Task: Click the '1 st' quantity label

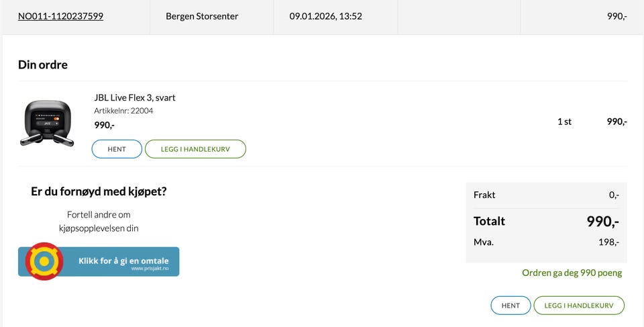Action: pyautogui.click(x=564, y=122)
